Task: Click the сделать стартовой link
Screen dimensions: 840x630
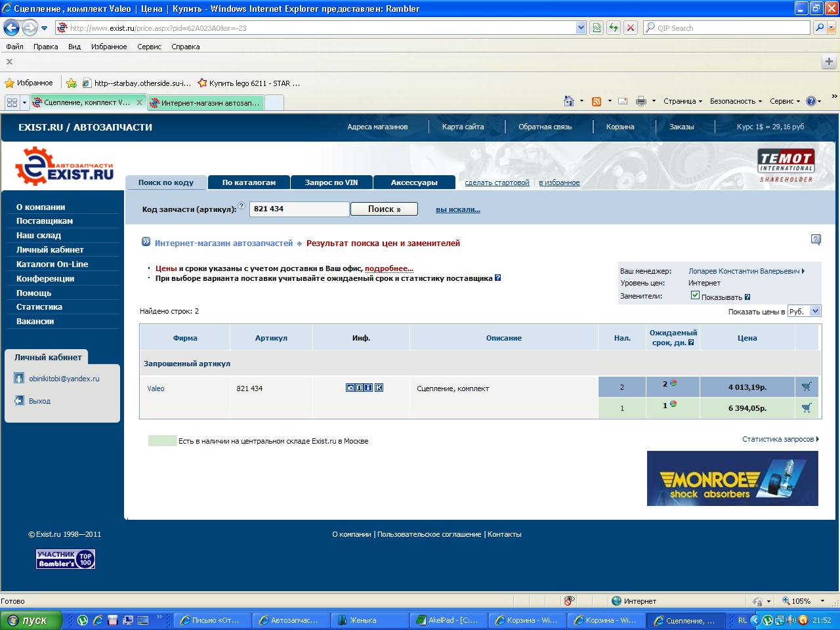Action: (497, 182)
